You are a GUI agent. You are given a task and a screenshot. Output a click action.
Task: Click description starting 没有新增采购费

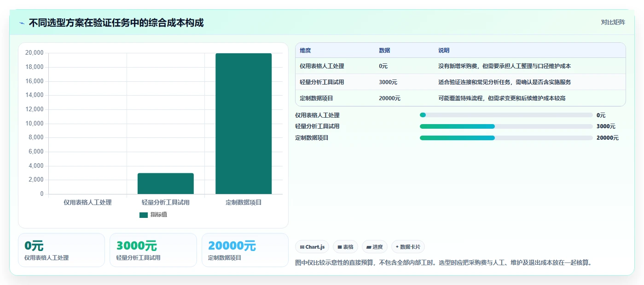tap(505, 66)
